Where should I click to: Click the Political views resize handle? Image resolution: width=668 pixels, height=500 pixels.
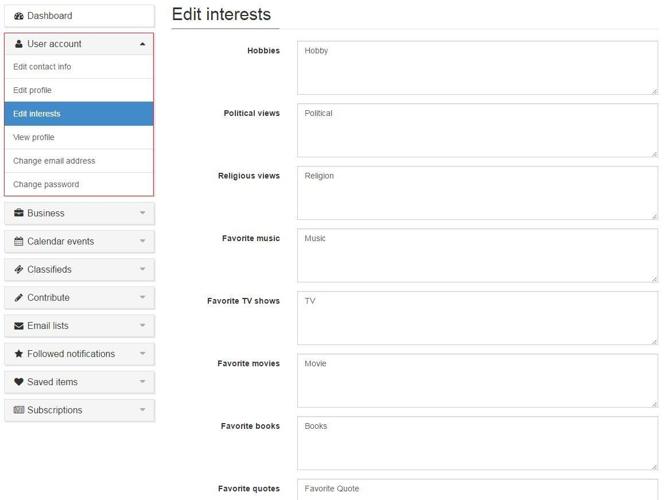(x=654, y=154)
